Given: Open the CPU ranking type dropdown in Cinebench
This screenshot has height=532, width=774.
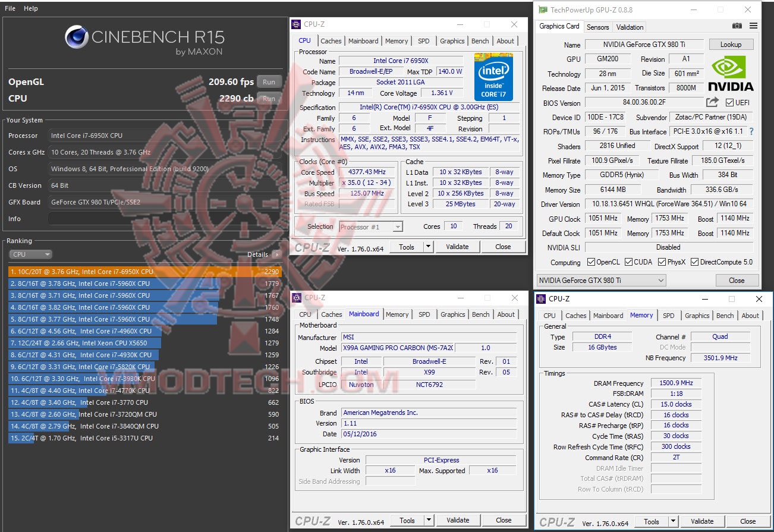Looking at the screenshot, I should tap(30, 254).
